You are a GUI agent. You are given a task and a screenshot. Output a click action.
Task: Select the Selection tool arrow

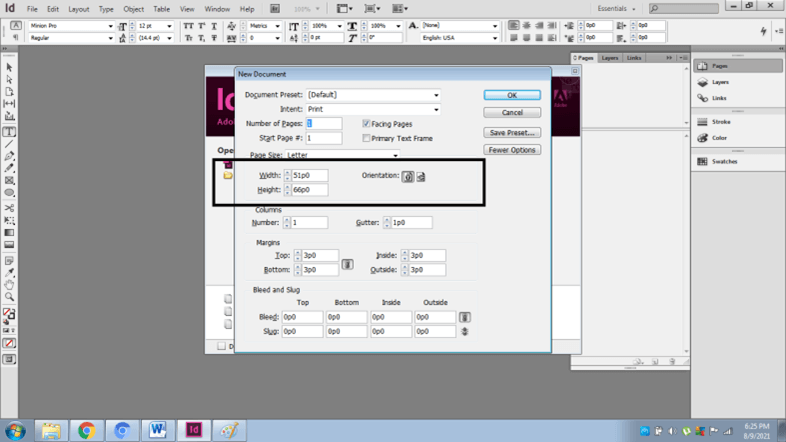9,67
